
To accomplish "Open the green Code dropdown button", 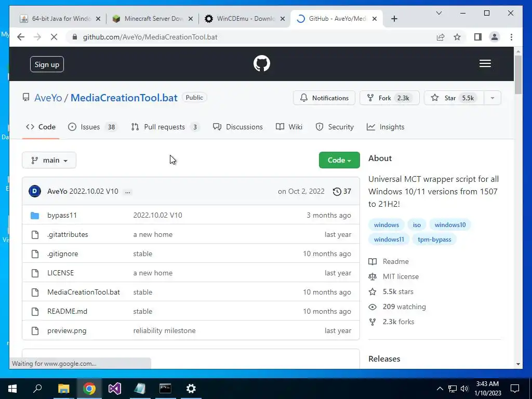I will pyautogui.click(x=339, y=160).
